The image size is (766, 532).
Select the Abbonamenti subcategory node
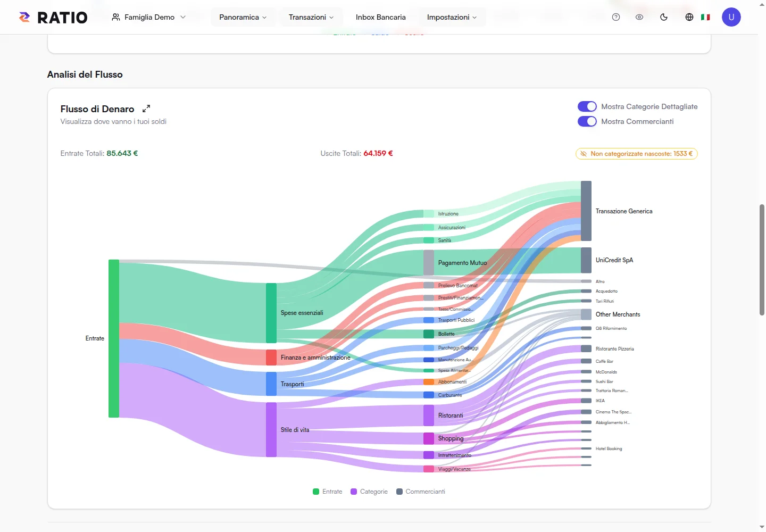[429, 382]
